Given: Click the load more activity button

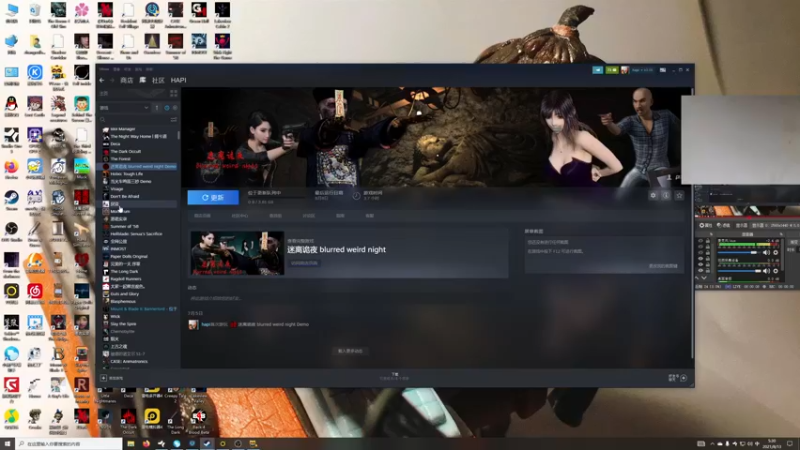Looking at the screenshot, I should click(350, 351).
